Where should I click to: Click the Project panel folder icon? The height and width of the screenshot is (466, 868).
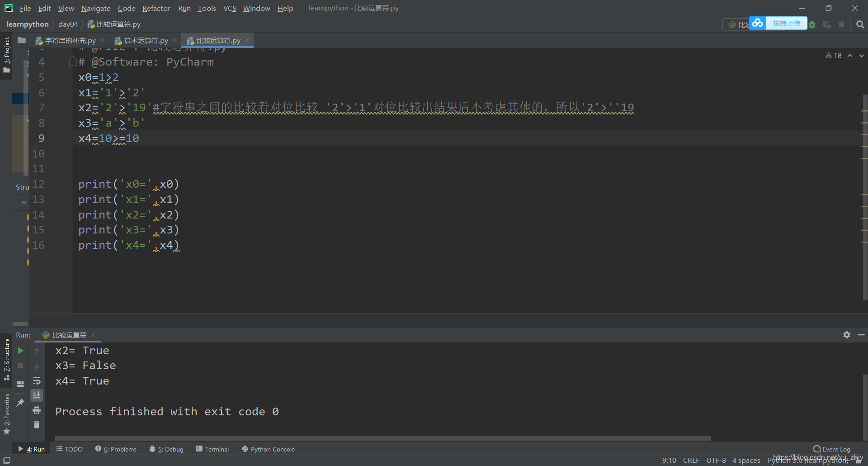(x=21, y=40)
